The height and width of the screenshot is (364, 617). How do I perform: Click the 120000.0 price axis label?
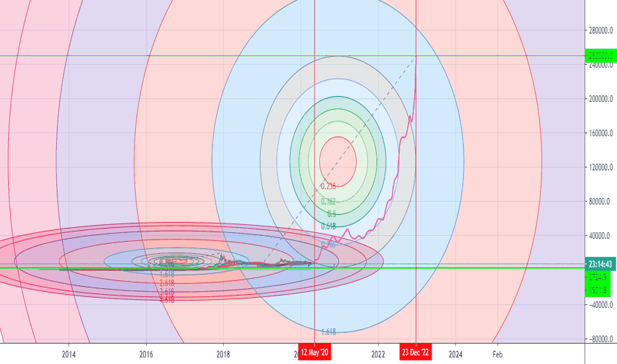pos(601,167)
